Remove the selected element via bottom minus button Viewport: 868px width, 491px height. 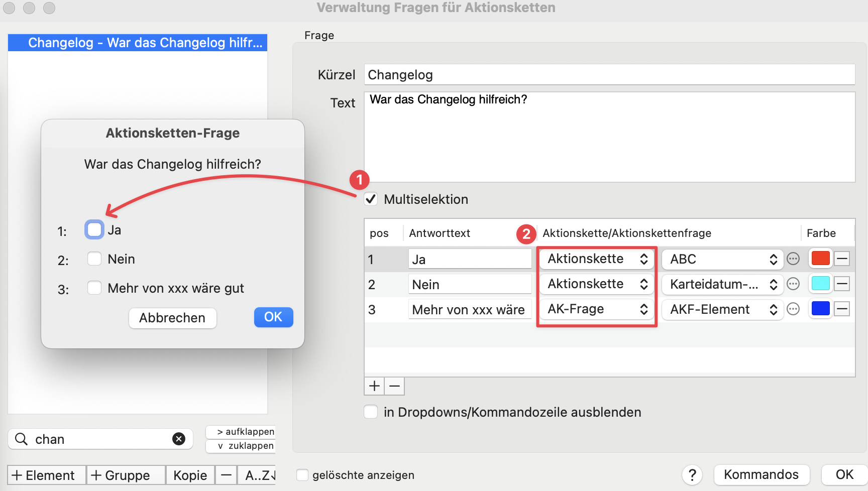(x=227, y=475)
